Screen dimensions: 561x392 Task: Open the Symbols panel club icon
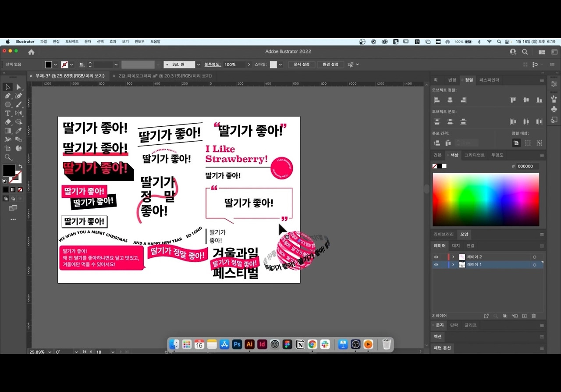pos(554,109)
